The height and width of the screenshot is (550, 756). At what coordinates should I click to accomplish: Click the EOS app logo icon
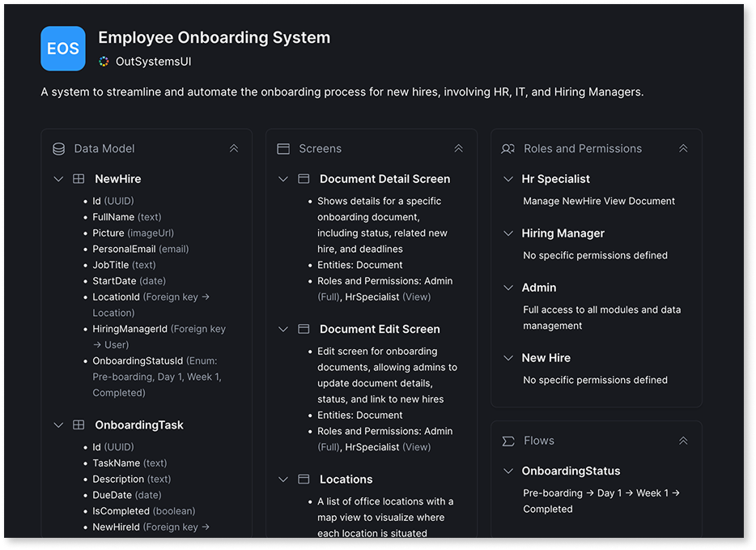coord(63,49)
